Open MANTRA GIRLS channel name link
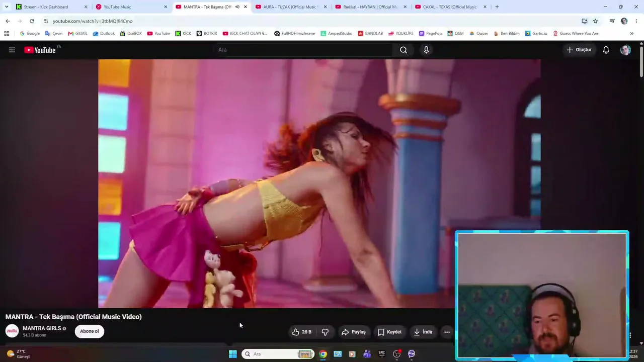This screenshot has height=362, width=644. (42, 328)
